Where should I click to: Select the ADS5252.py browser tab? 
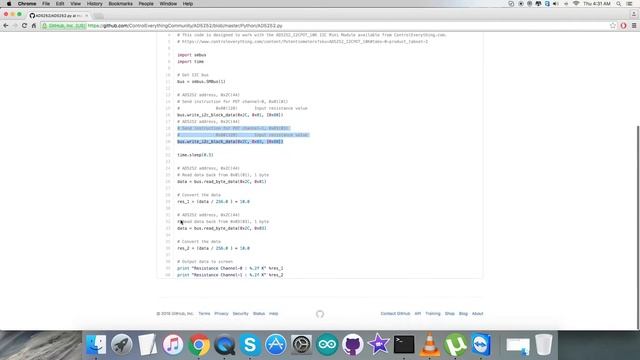pyautogui.click(x=58, y=16)
